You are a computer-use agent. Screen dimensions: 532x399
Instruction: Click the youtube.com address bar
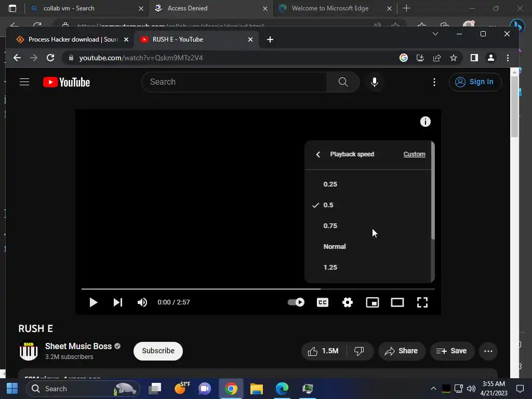point(231,58)
